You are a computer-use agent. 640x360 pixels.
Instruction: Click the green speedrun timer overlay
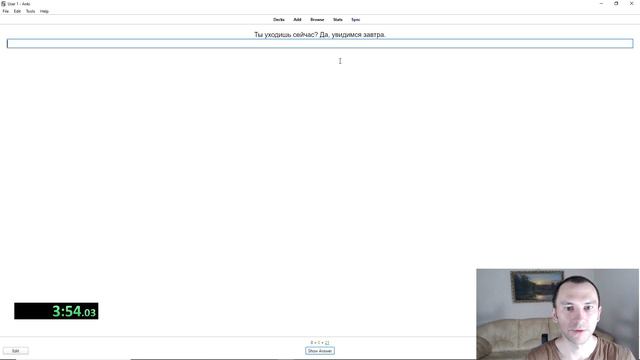point(56,311)
